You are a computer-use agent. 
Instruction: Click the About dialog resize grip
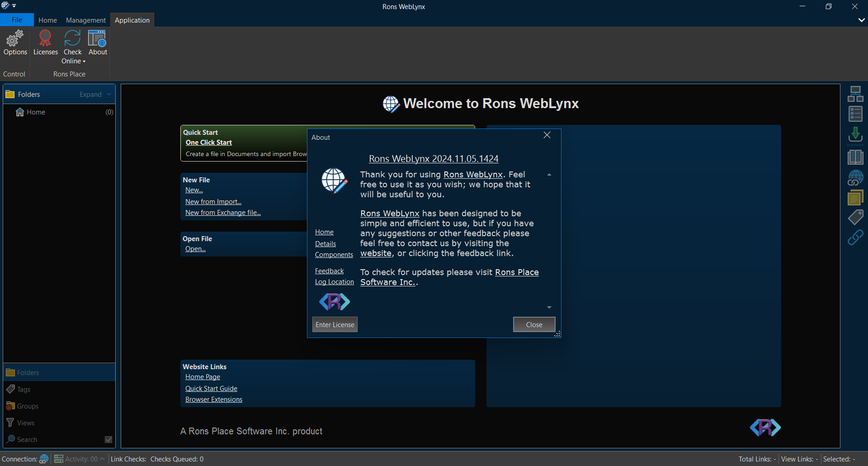point(558,334)
